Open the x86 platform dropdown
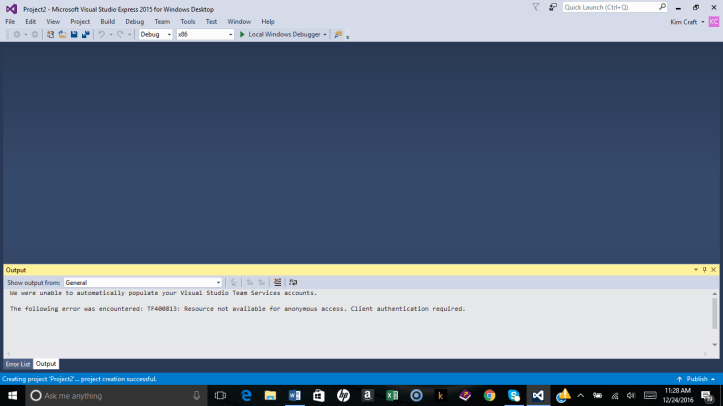 click(x=205, y=35)
